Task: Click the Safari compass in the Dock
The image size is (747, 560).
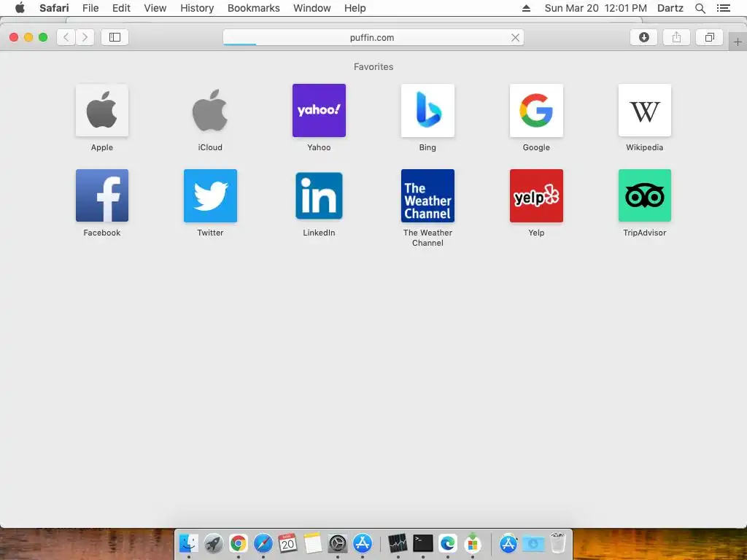Action: coord(263,543)
